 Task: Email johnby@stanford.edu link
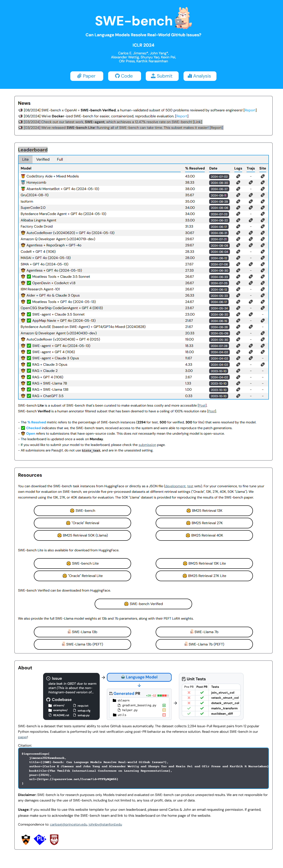pos(105,824)
